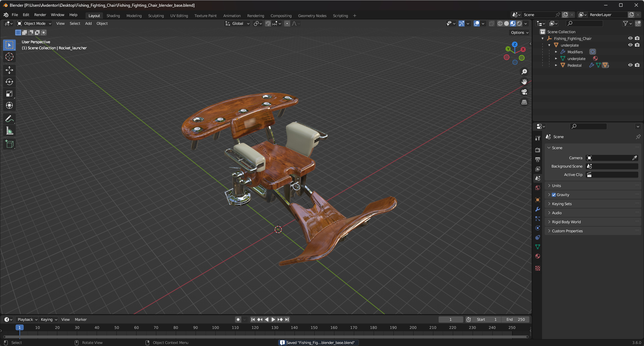Open the Modifiers properties tab wrench
Image resolution: width=644 pixels, height=346 pixels.
click(538, 209)
